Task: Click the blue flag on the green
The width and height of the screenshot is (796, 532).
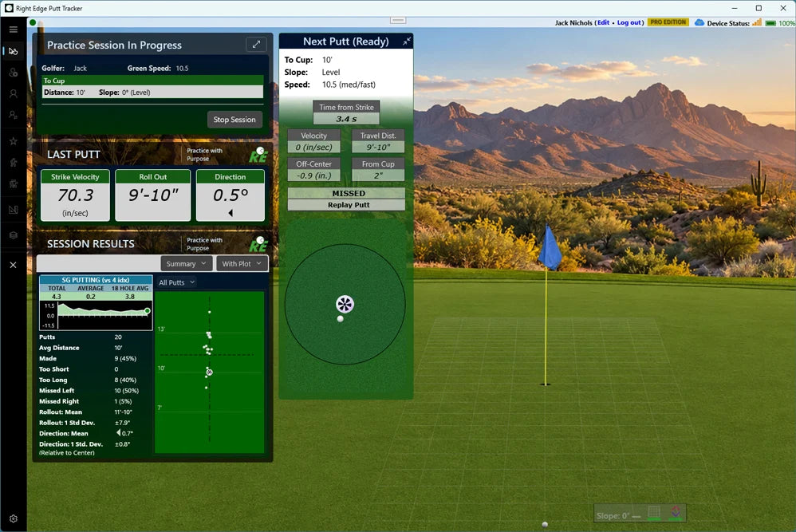Action: [550, 248]
